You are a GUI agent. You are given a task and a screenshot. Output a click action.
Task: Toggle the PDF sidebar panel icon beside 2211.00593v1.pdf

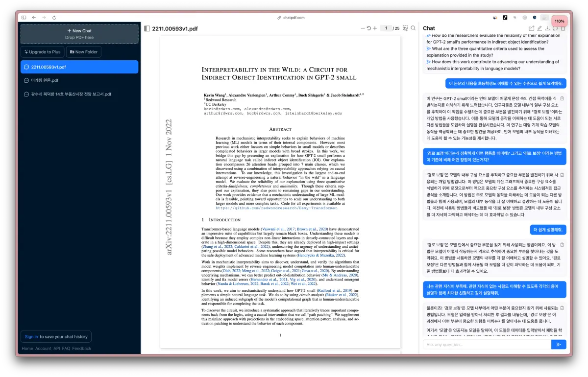[147, 28]
